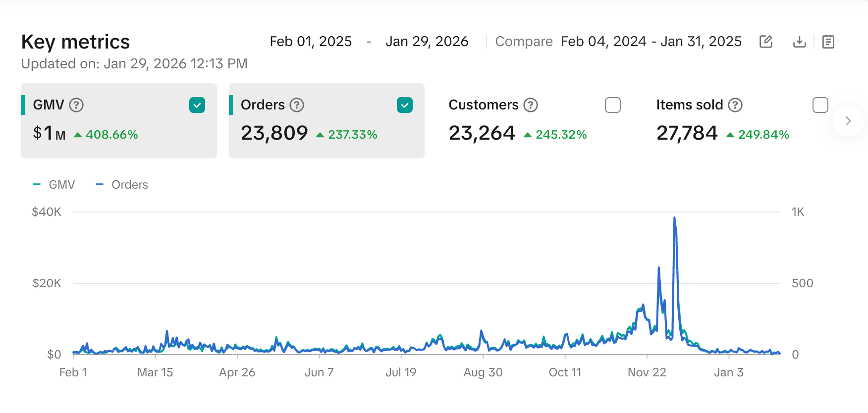
Task: Open the Orders help question mark
Action: tap(297, 105)
